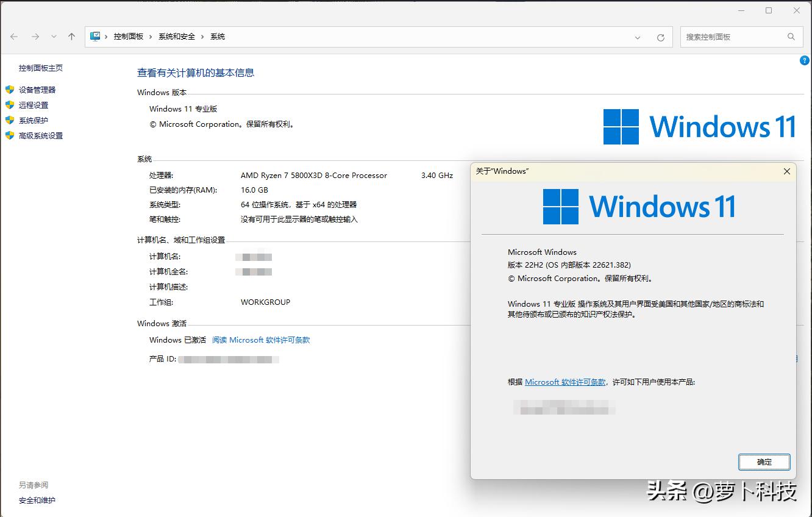Viewport: 812px width, 517px height.
Task: Click the back navigation arrow
Action: point(14,37)
